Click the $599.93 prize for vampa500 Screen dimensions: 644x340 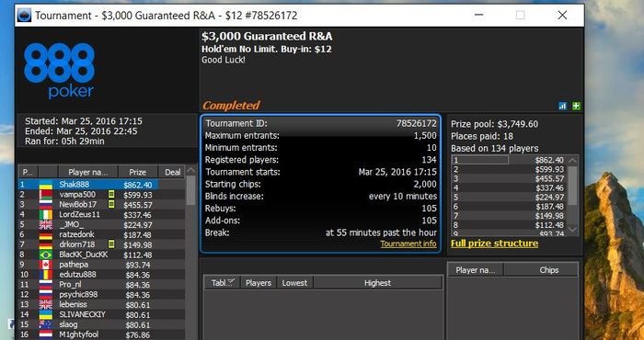[x=138, y=195]
